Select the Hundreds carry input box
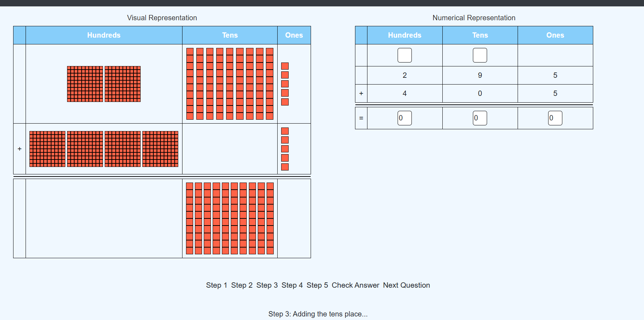The image size is (644, 320). point(404,55)
